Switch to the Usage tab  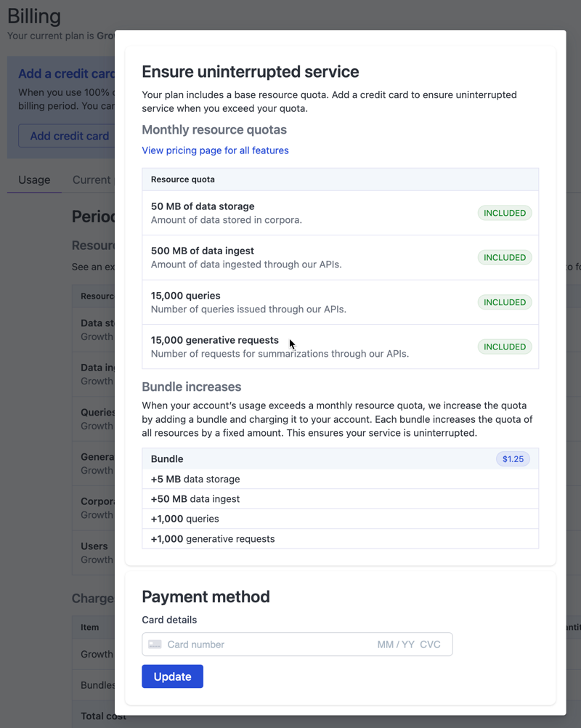pos(34,179)
